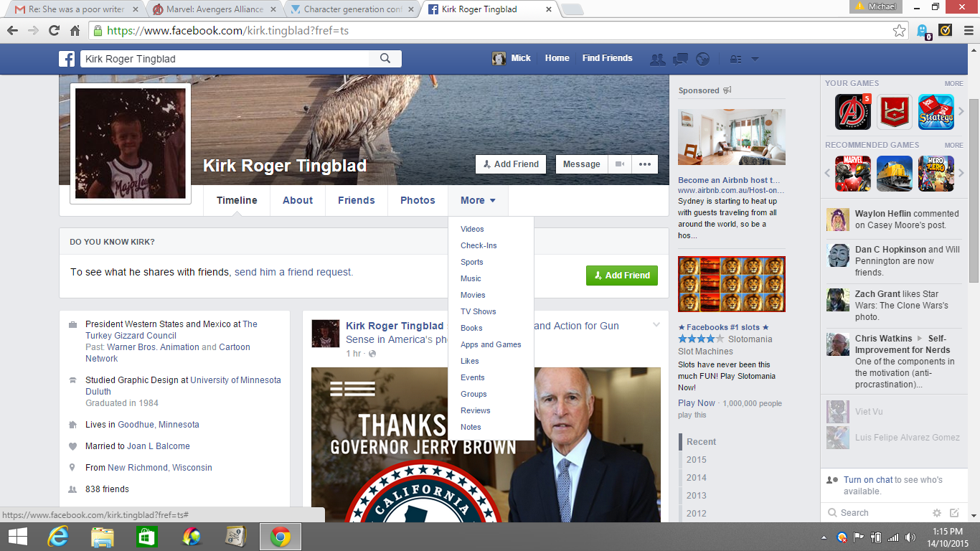980x551 pixels.
Task: Click the volume speaker tray icon
Action: [910, 537]
